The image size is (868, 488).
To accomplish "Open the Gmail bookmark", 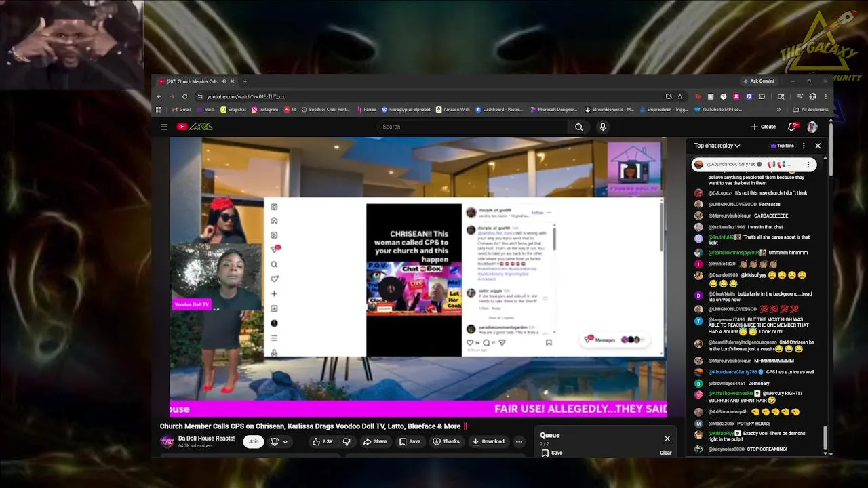I will point(181,109).
